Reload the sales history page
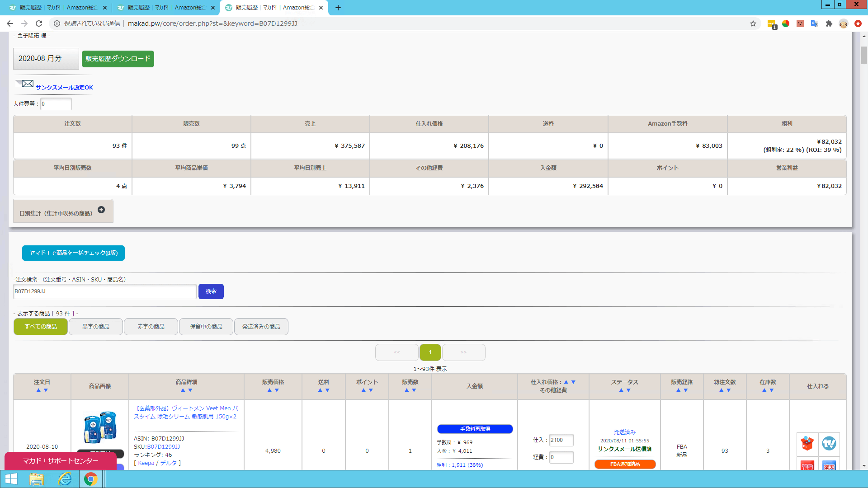 (x=39, y=23)
